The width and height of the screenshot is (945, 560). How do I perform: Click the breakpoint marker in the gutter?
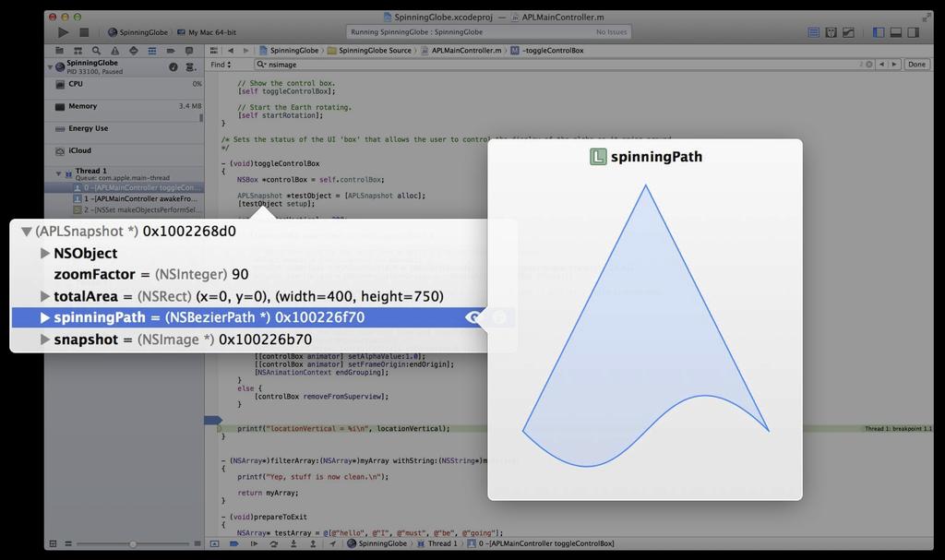pyautogui.click(x=213, y=420)
